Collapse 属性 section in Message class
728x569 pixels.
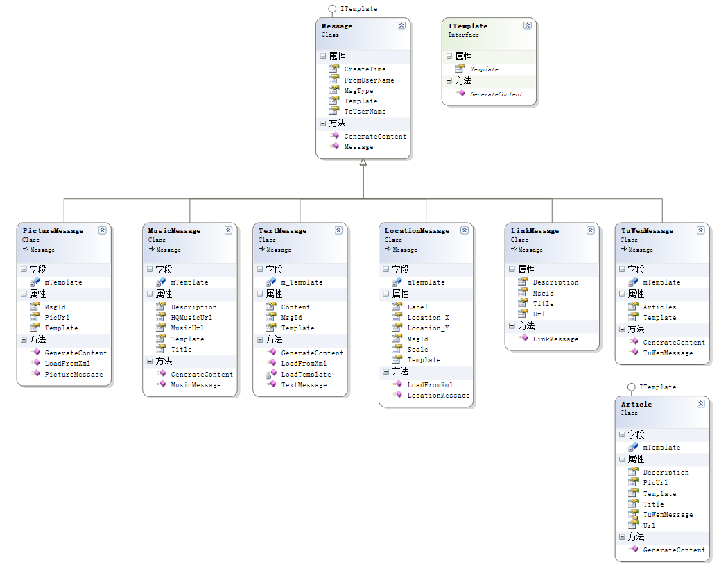pos(323,56)
